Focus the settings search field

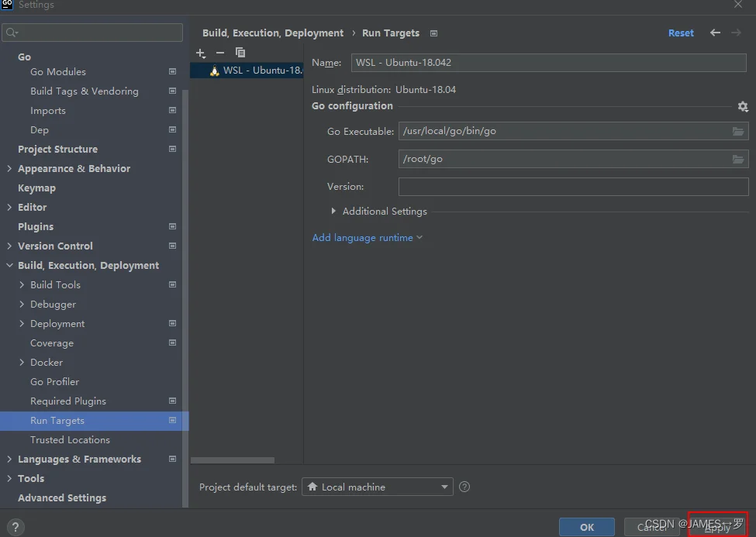(x=92, y=33)
